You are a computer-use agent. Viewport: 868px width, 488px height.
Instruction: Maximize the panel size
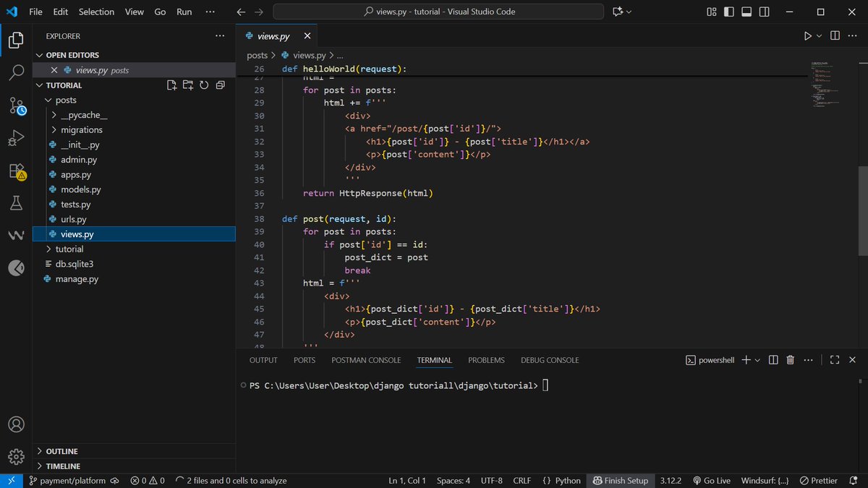pyautogui.click(x=834, y=360)
